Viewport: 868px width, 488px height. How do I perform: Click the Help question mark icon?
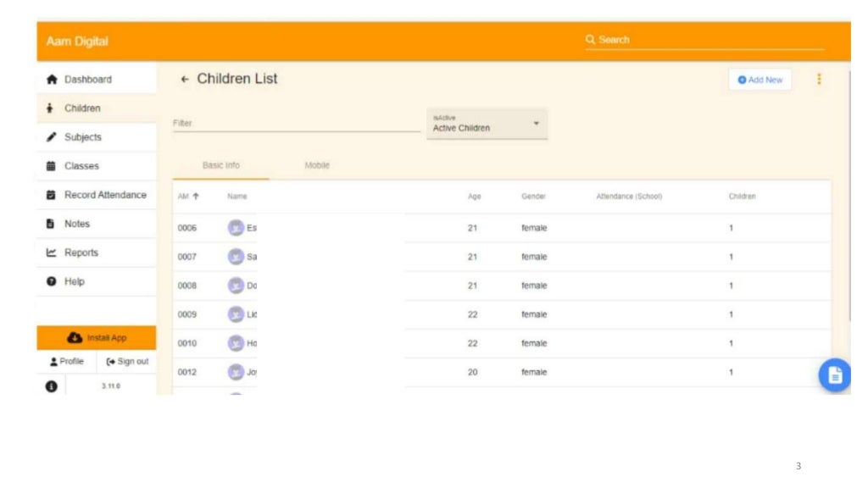point(52,281)
